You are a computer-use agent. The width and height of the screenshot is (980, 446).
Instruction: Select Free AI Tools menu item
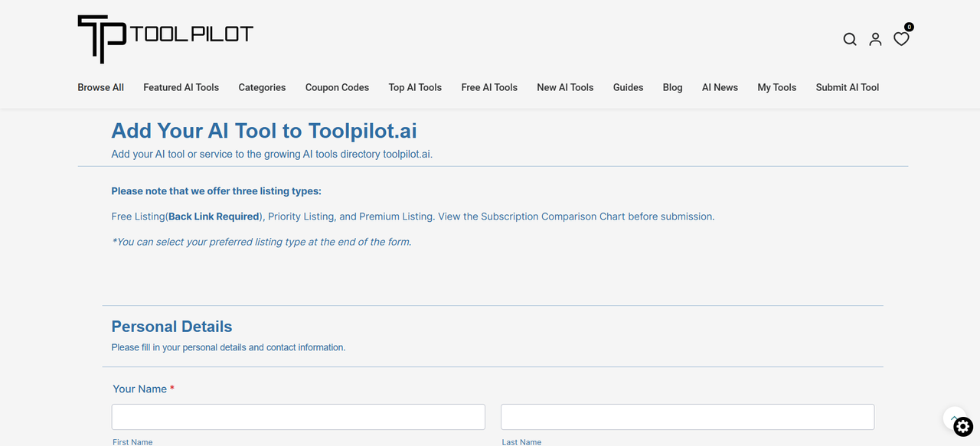click(x=489, y=87)
